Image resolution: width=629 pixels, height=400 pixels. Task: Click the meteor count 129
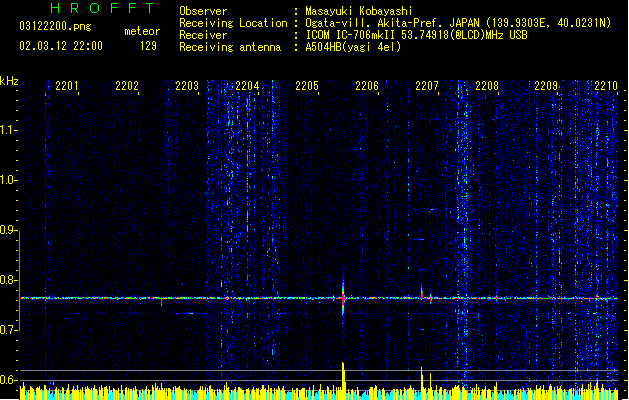[148, 46]
